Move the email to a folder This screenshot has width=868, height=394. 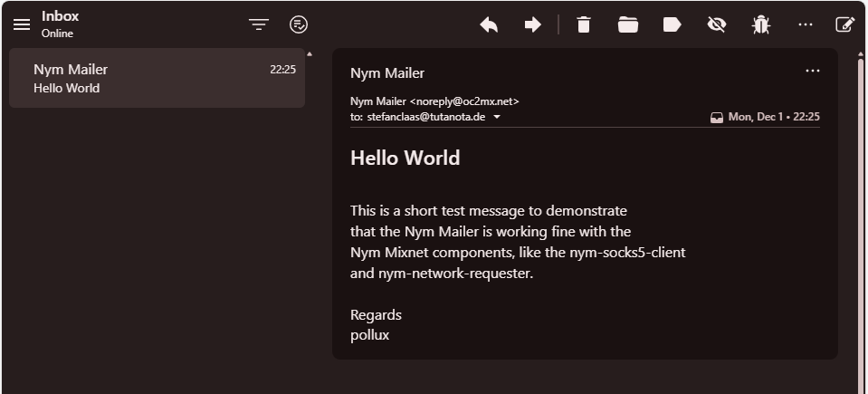[628, 24]
